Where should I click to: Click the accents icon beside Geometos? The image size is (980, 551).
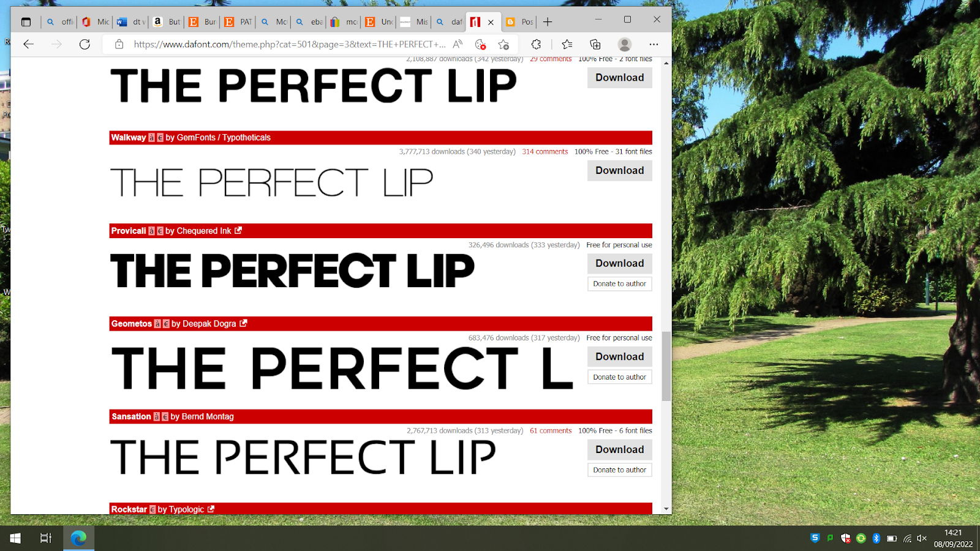[157, 324]
